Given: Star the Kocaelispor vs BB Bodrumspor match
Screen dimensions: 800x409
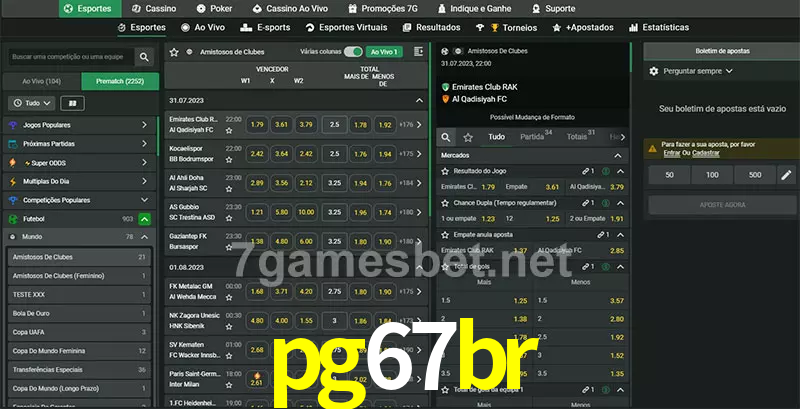Looking at the screenshot, I should 229,160.
